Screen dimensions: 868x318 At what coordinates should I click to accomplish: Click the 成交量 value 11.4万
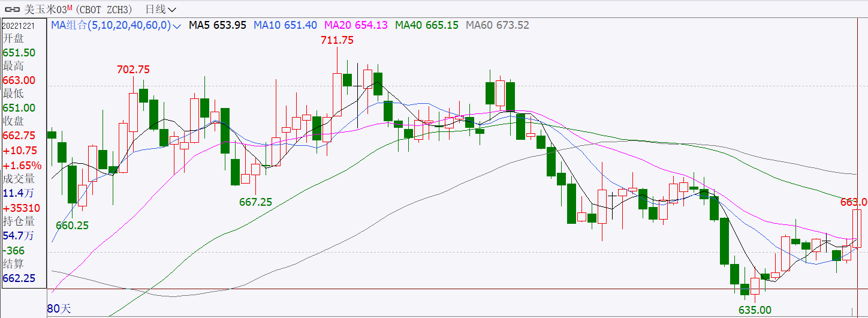19,193
